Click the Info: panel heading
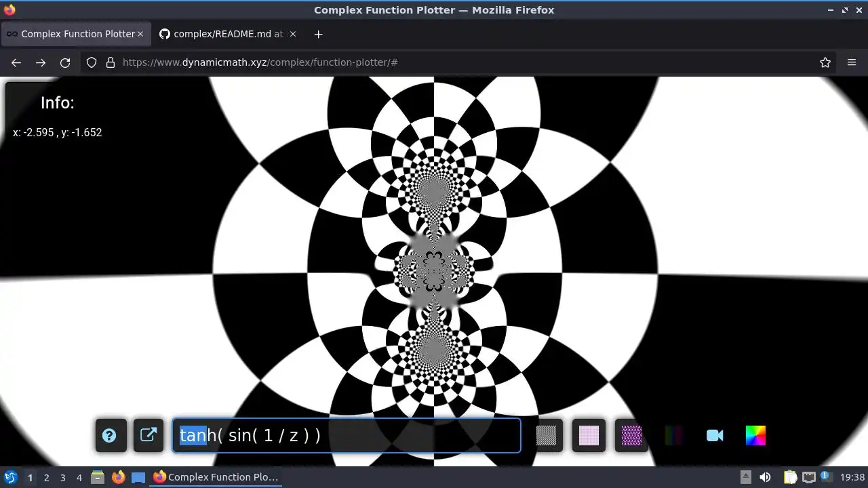Viewport: 868px width, 488px height. tap(57, 103)
